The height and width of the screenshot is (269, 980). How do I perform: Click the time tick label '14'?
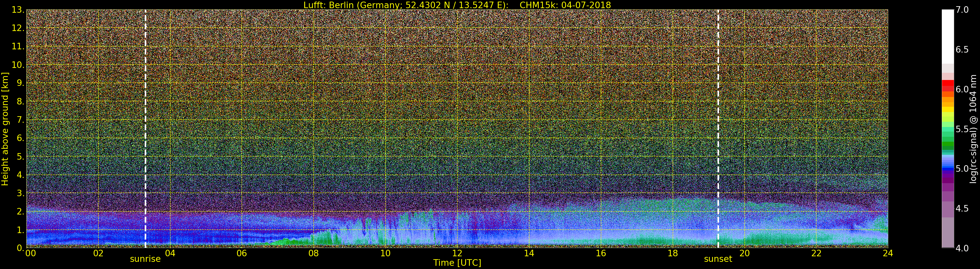click(529, 253)
